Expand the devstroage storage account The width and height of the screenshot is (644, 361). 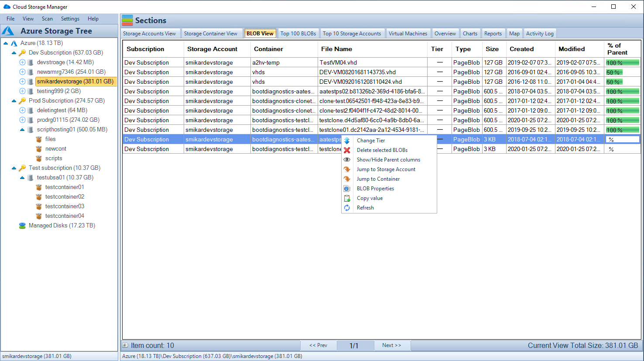tap(22, 62)
